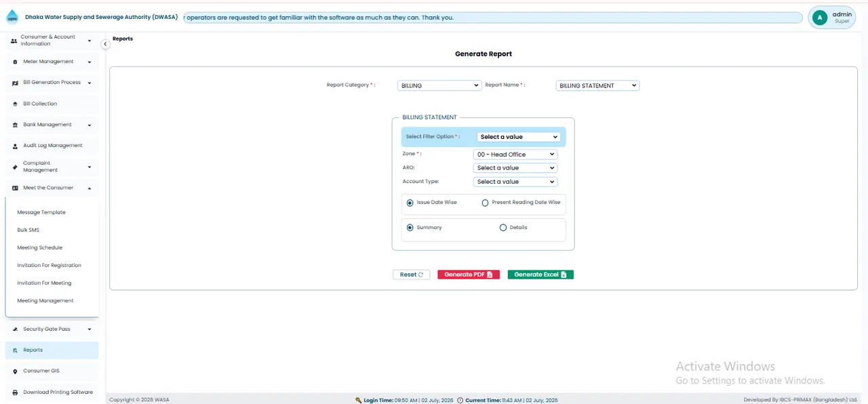Open the Bill Collection menu
The width and height of the screenshot is (868, 404).
click(x=52, y=104)
